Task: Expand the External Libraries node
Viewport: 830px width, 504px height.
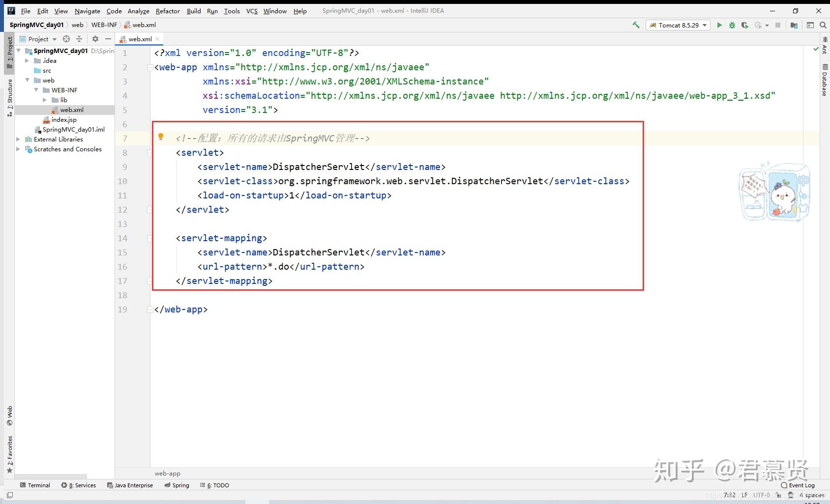Action: coord(19,140)
